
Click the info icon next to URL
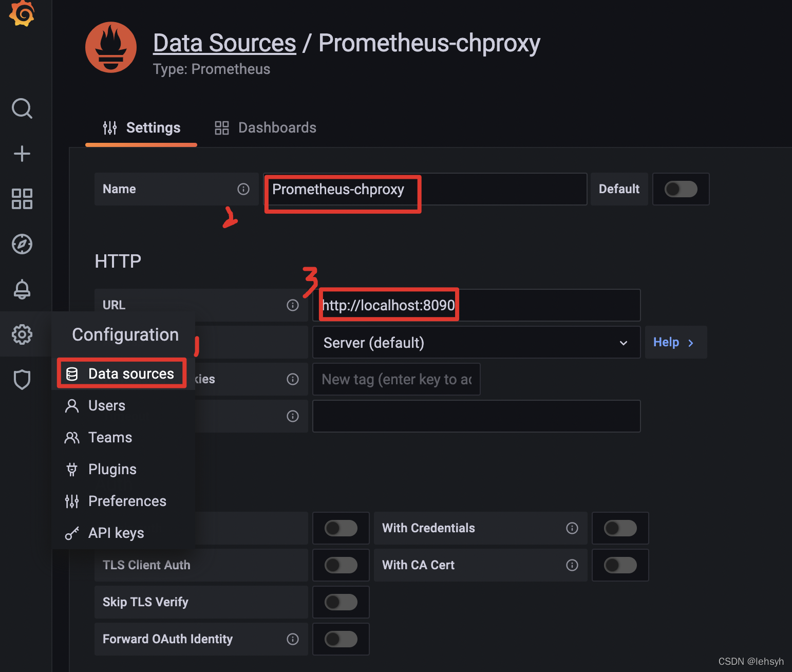pos(293,305)
